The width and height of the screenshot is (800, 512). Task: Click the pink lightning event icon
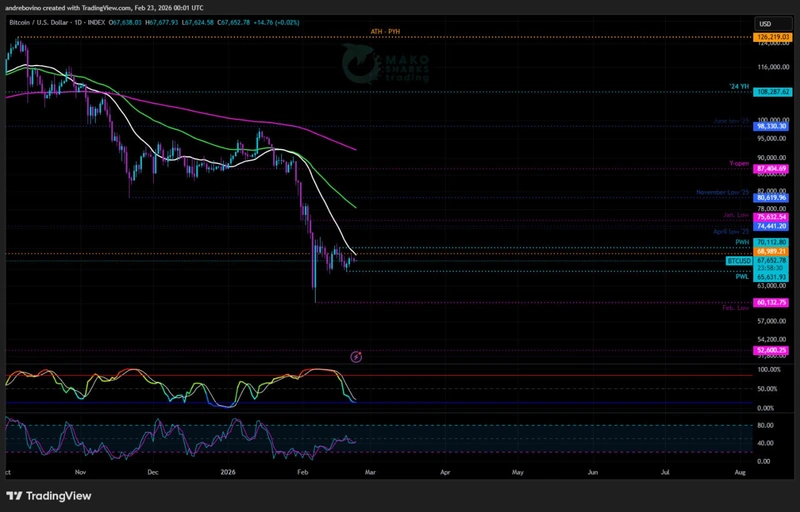click(356, 356)
